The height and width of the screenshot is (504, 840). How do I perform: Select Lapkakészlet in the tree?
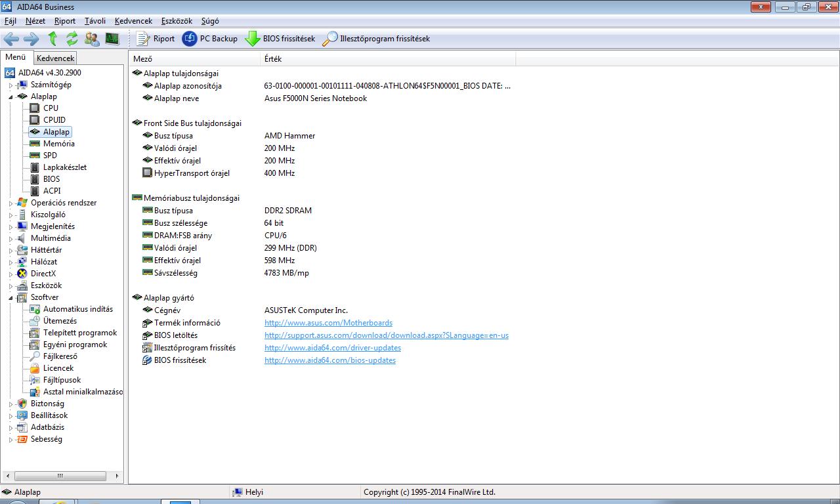click(65, 167)
